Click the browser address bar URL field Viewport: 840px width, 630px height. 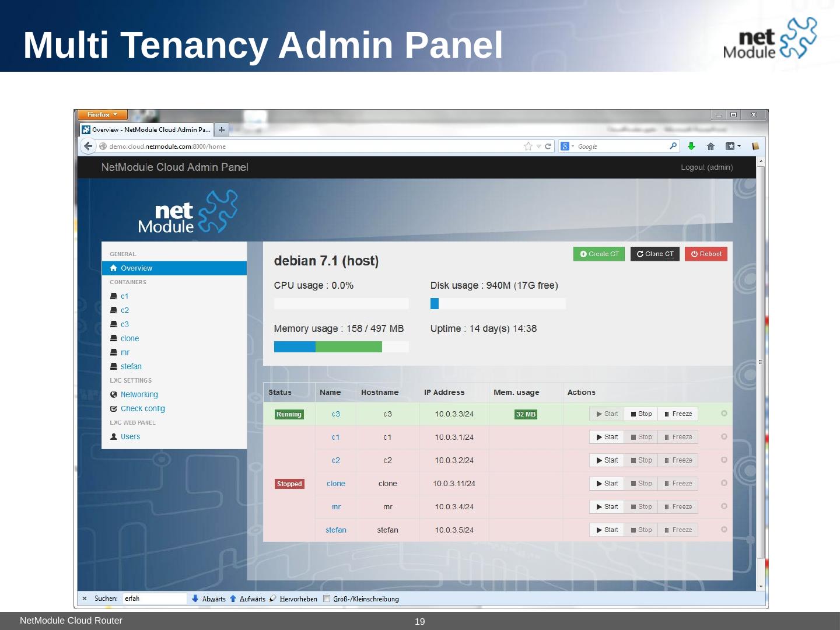tap(315, 146)
